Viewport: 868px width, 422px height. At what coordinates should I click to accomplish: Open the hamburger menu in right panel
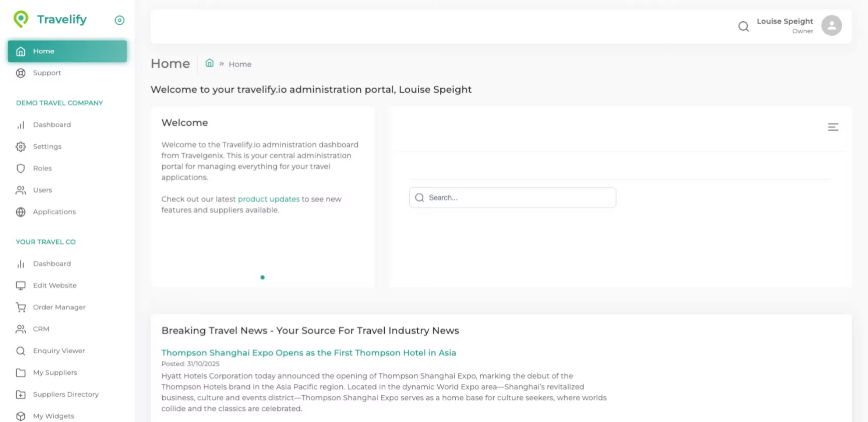coord(833,127)
